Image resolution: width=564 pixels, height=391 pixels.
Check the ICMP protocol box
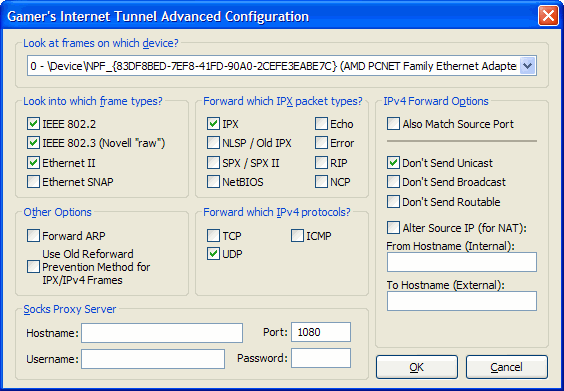coord(297,236)
